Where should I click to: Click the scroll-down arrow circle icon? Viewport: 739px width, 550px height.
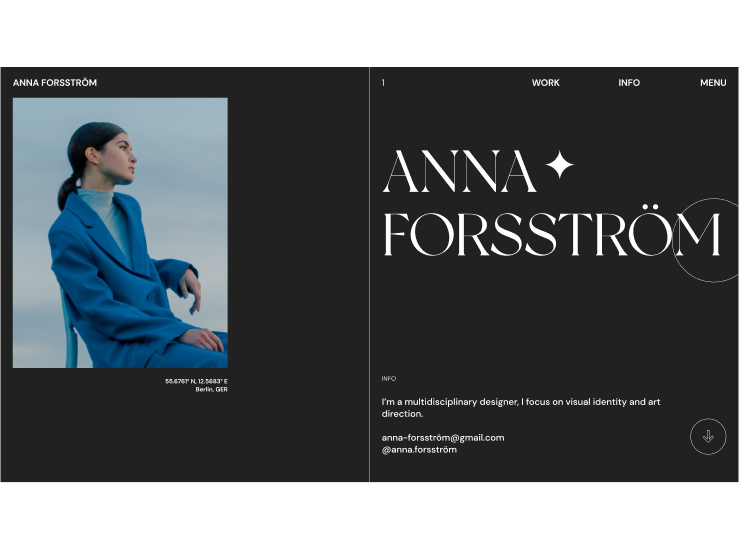[x=708, y=436]
